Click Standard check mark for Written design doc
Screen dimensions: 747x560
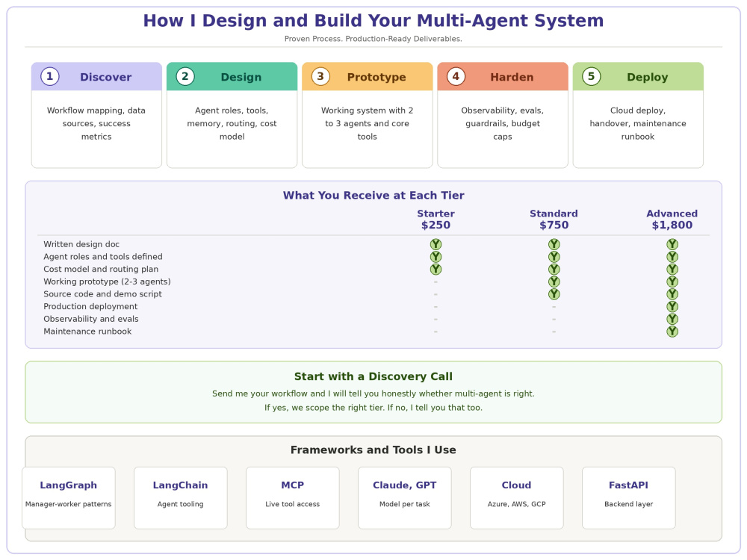click(x=554, y=244)
